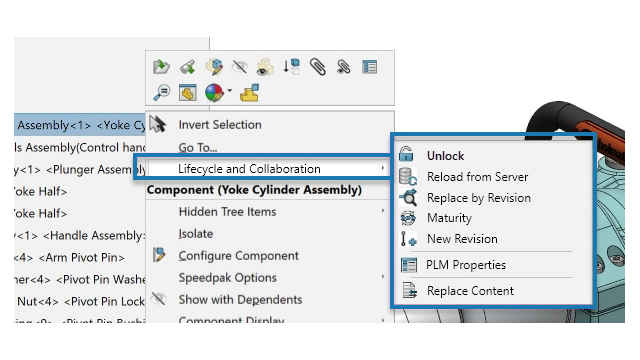Viewport: 640px width, 360px height.
Task: Select Unlock in the Lifecycle submenu
Action: [x=445, y=156]
